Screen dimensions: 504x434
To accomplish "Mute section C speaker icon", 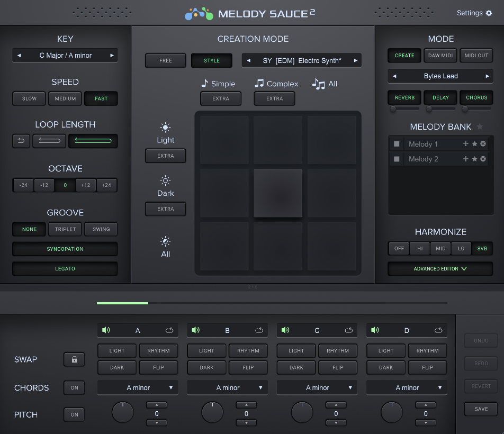I will click(285, 330).
